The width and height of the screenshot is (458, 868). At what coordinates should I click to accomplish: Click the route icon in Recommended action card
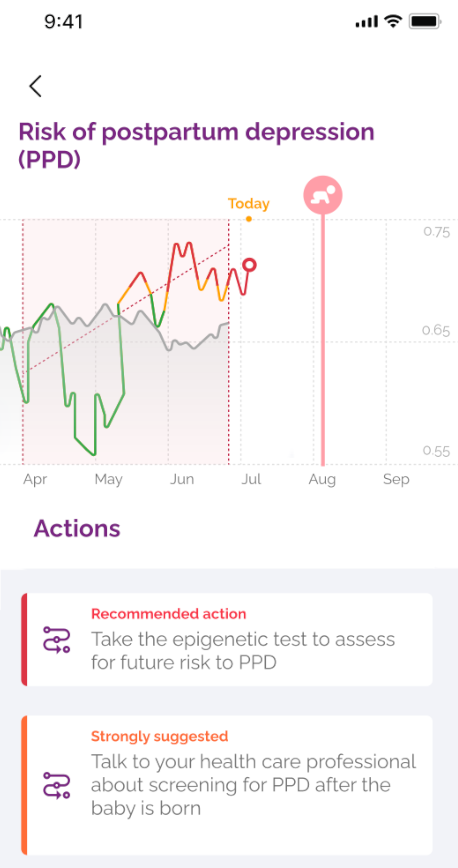pyautogui.click(x=57, y=639)
